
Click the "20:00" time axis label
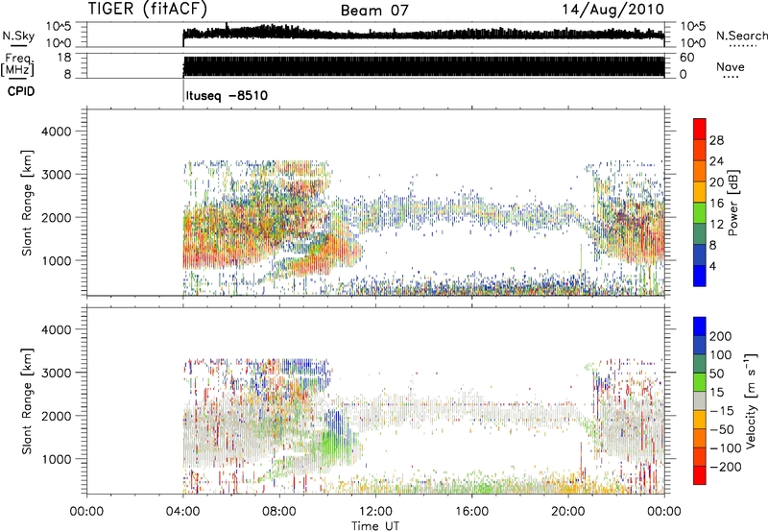pos(568,512)
